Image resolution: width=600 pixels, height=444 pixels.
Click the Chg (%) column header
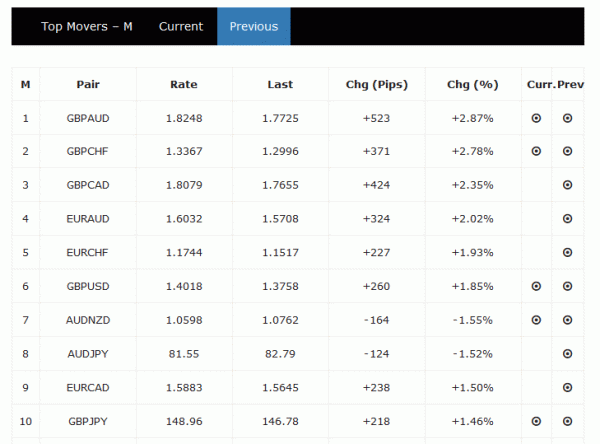pyautogui.click(x=473, y=85)
